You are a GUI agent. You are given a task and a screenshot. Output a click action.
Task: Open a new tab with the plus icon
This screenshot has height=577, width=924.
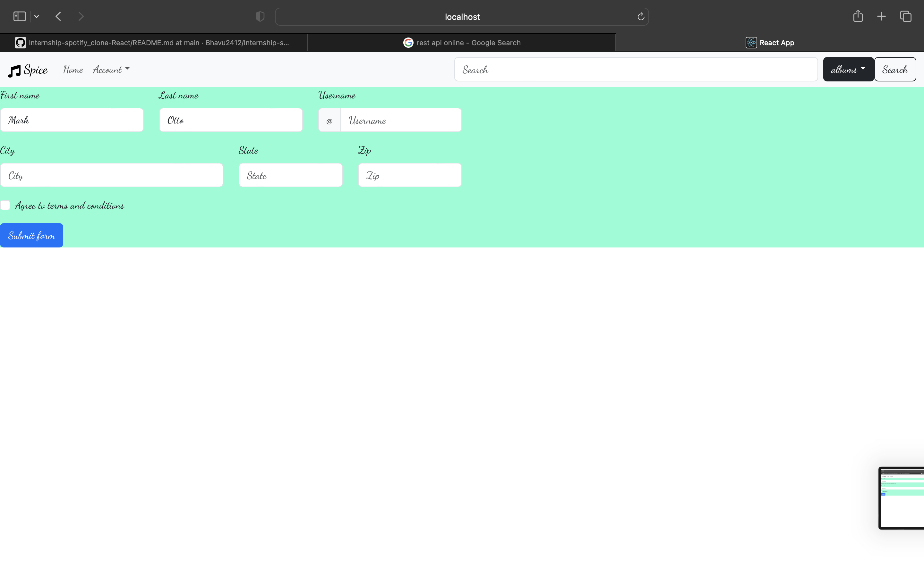(881, 16)
